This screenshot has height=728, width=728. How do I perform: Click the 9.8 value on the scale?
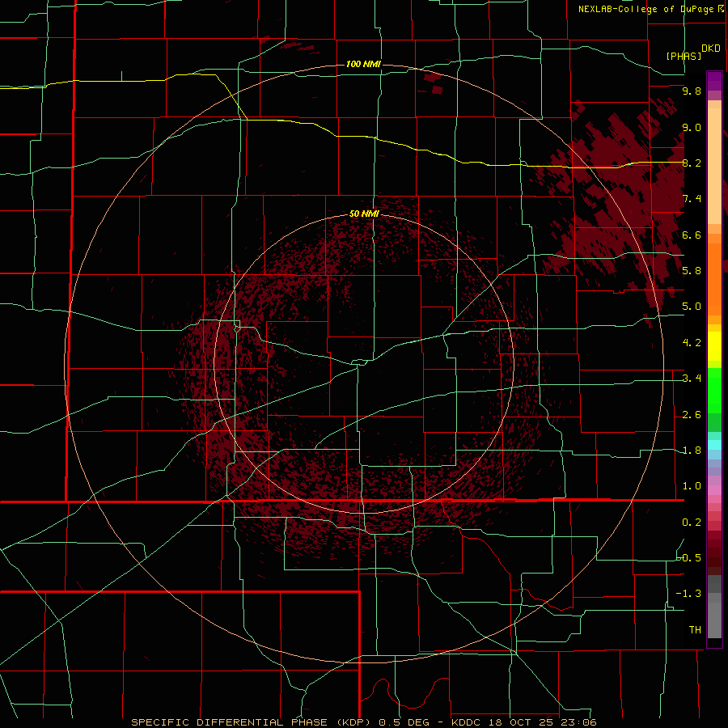(x=692, y=91)
